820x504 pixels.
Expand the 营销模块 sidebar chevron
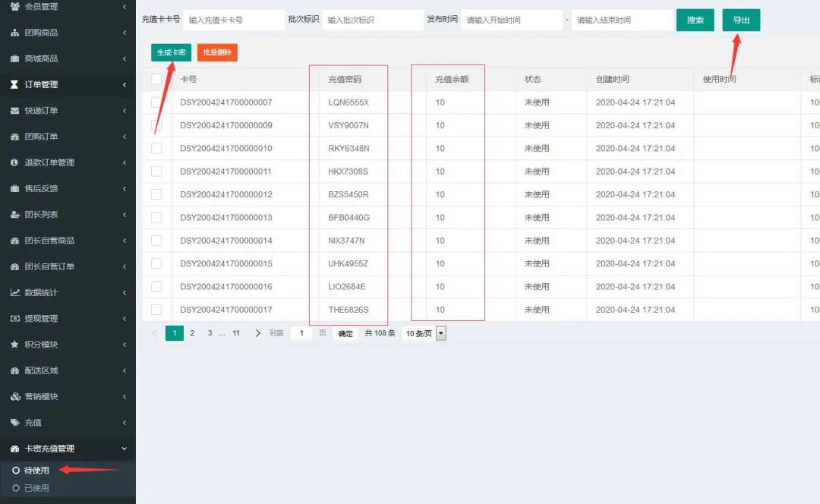[125, 396]
